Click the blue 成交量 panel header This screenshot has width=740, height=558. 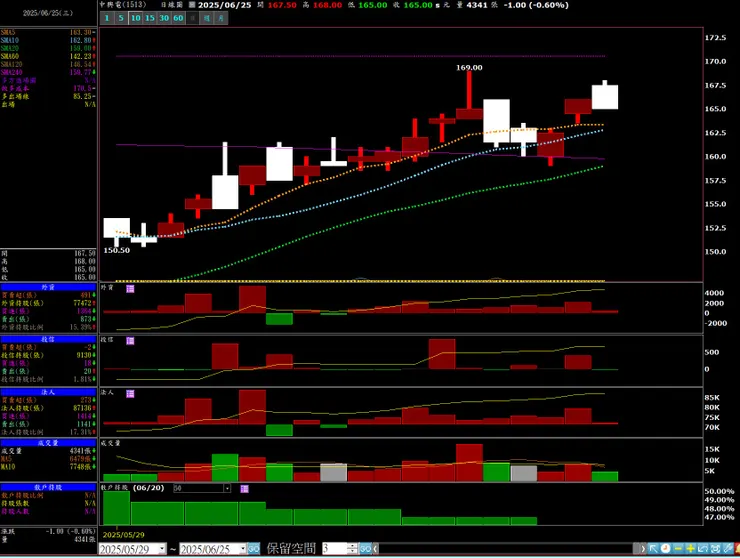point(48,443)
